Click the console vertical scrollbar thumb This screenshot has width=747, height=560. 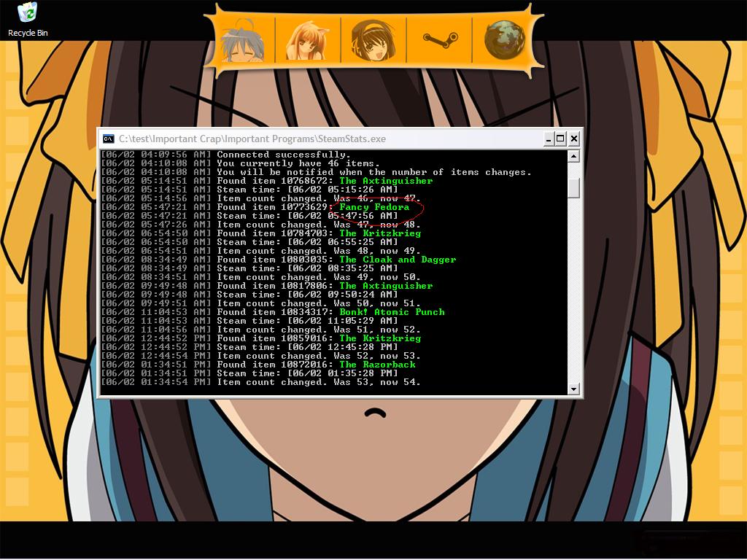tap(573, 187)
